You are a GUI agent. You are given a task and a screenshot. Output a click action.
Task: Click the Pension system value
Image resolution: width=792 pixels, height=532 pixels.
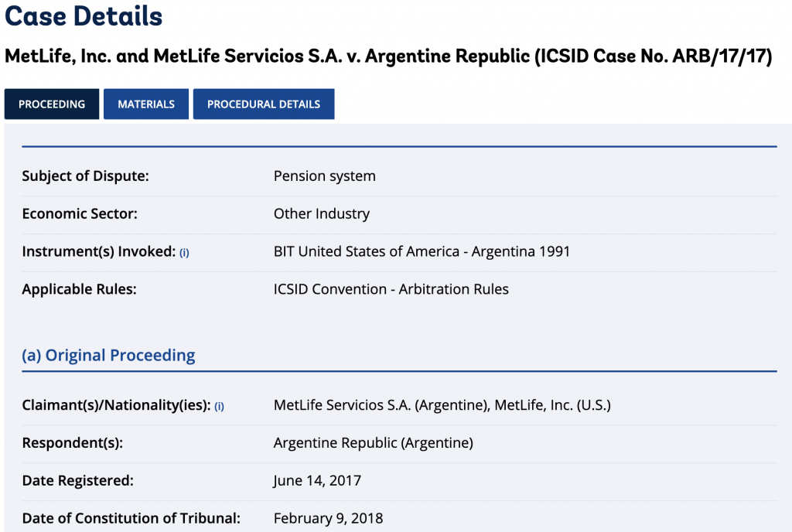[324, 176]
